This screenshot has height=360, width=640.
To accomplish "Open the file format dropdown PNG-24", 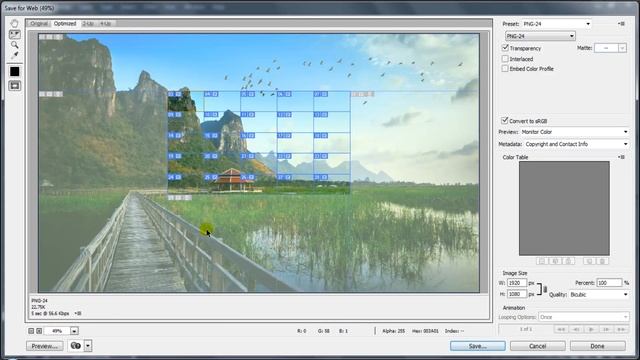I will click(540, 36).
